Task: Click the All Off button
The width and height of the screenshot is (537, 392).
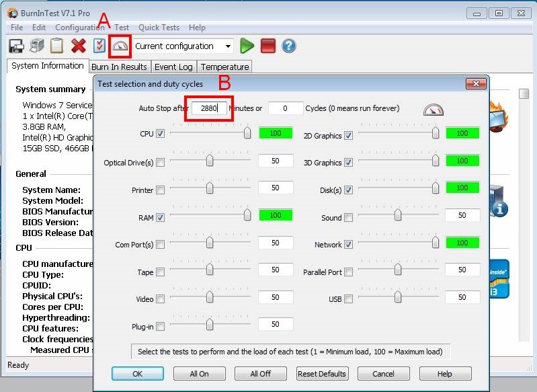Action: (261, 373)
